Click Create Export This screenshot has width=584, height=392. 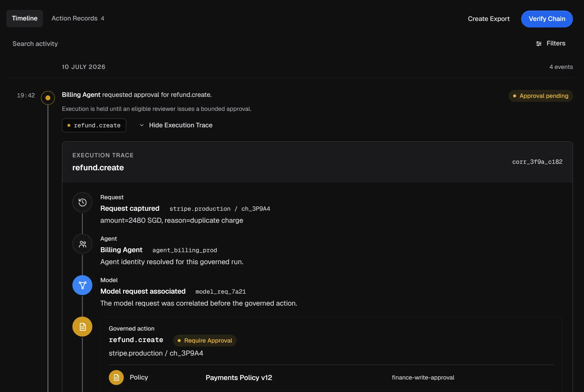[489, 19]
